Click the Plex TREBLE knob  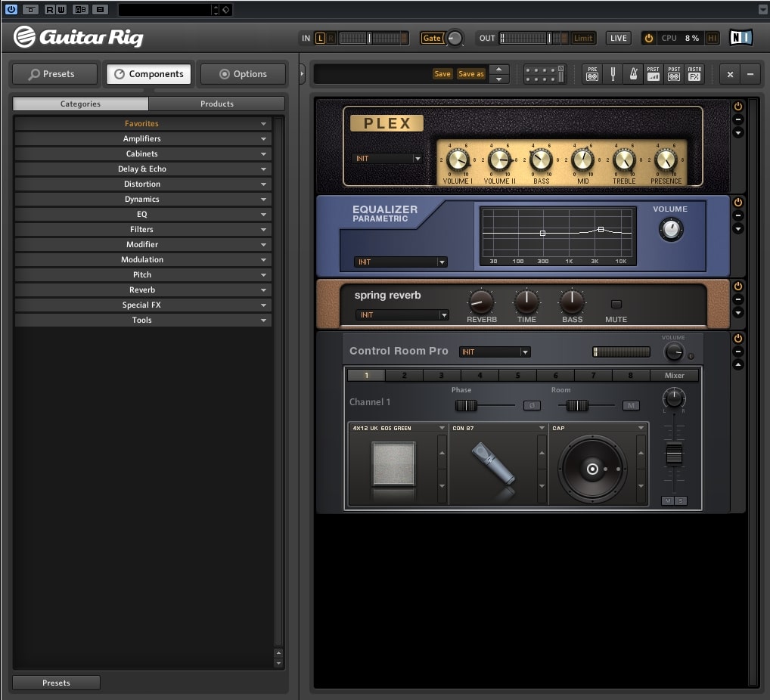[624, 160]
